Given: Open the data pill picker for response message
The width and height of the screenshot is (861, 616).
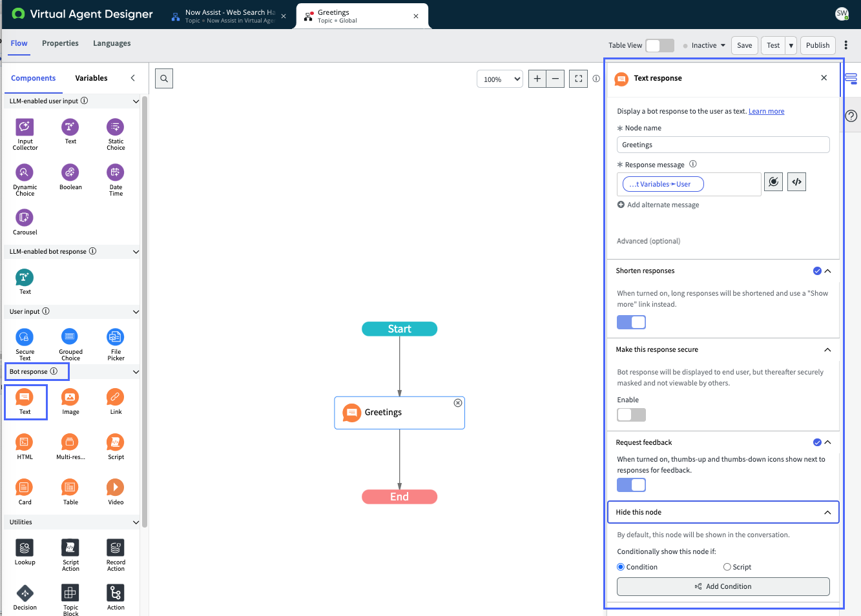Looking at the screenshot, I should point(774,182).
